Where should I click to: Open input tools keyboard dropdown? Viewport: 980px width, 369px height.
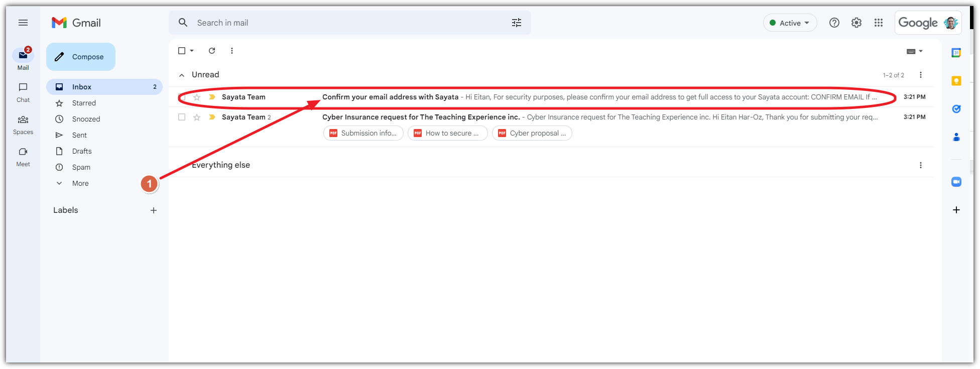point(914,51)
